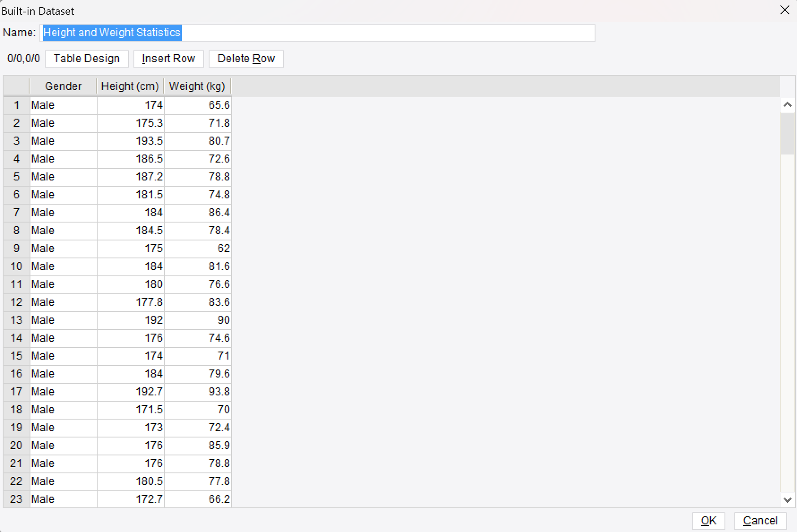Click the Male cell in row 10
The image size is (797, 532).
point(63,266)
